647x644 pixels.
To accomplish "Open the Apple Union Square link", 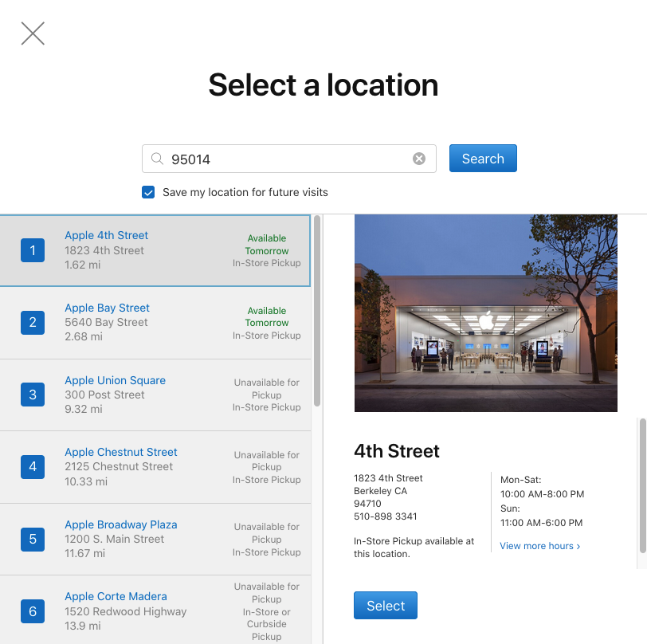I will (115, 380).
